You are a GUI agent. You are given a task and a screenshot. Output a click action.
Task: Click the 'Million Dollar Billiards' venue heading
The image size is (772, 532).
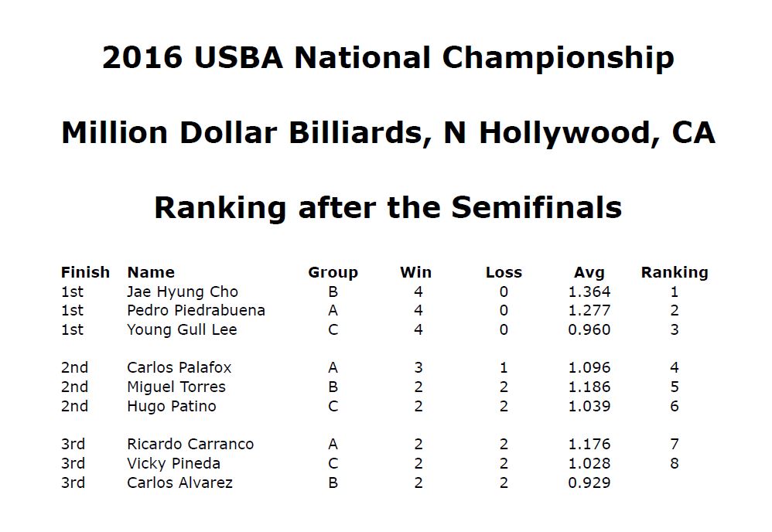[x=388, y=133]
